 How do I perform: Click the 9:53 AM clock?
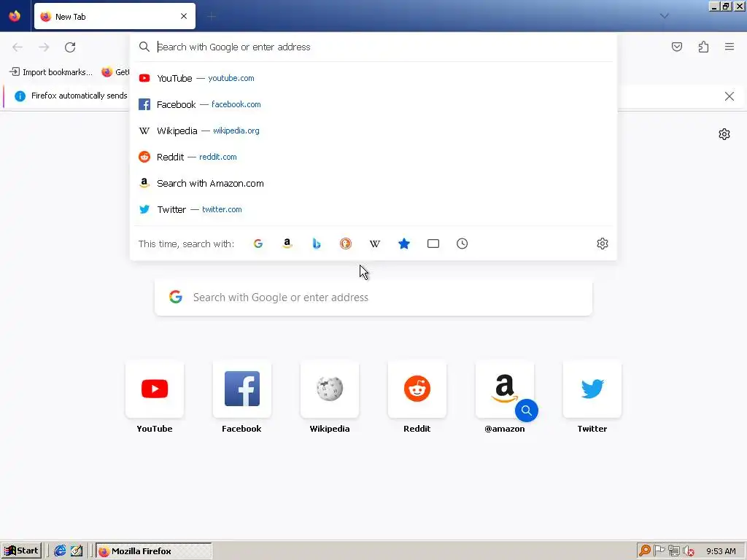721,551
